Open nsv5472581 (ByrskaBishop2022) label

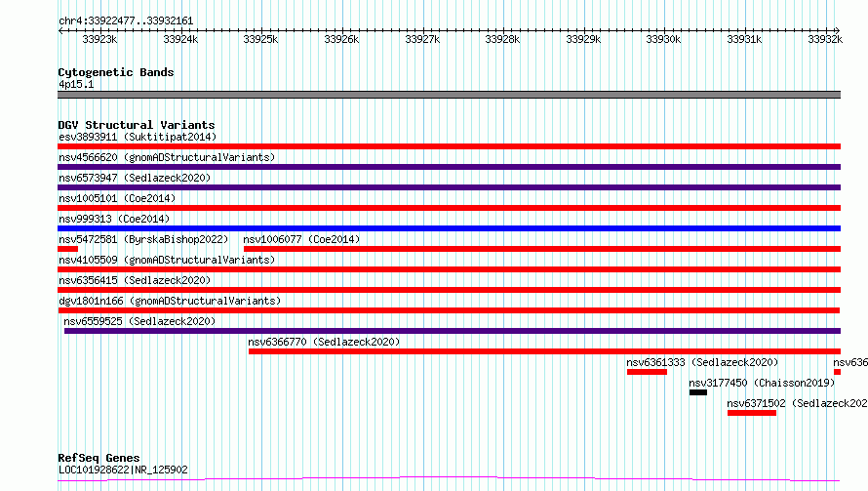click(143, 239)
